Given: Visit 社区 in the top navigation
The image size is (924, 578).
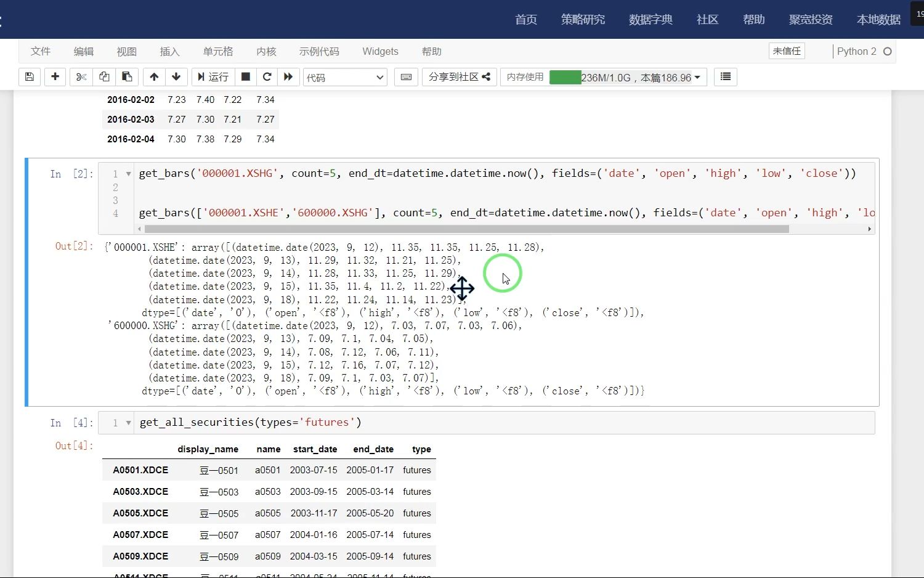Looking at the screenshot, I should [x=707, y=20].
